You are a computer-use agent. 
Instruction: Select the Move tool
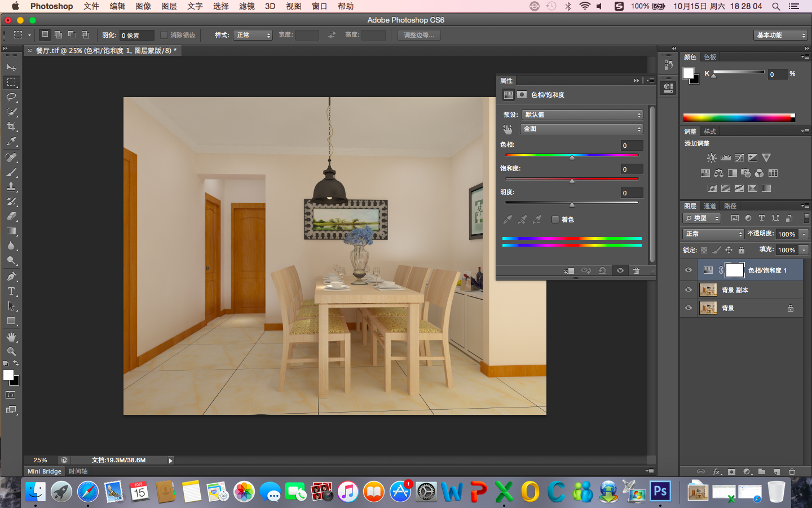pyautogui.click(x=11, y=67)
